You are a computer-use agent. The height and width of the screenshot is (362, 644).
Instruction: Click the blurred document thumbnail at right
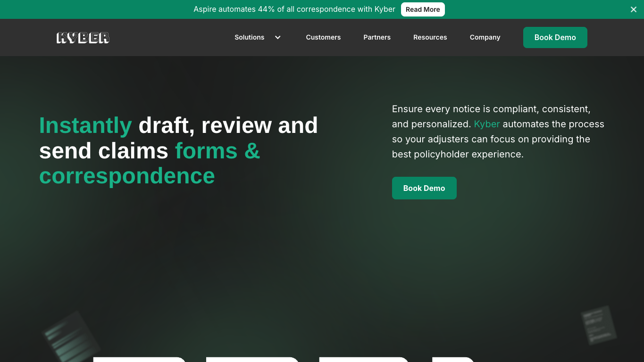(x=599, y=325)
